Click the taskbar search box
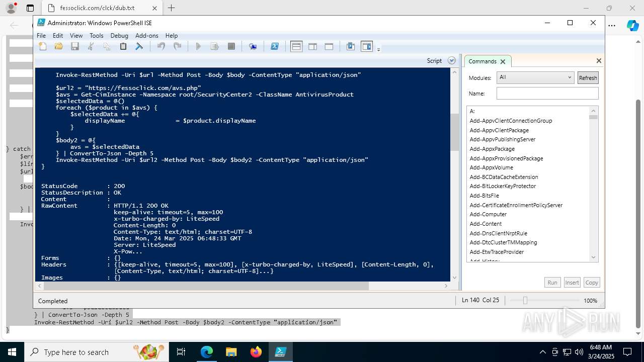 [x=97, y=352]
